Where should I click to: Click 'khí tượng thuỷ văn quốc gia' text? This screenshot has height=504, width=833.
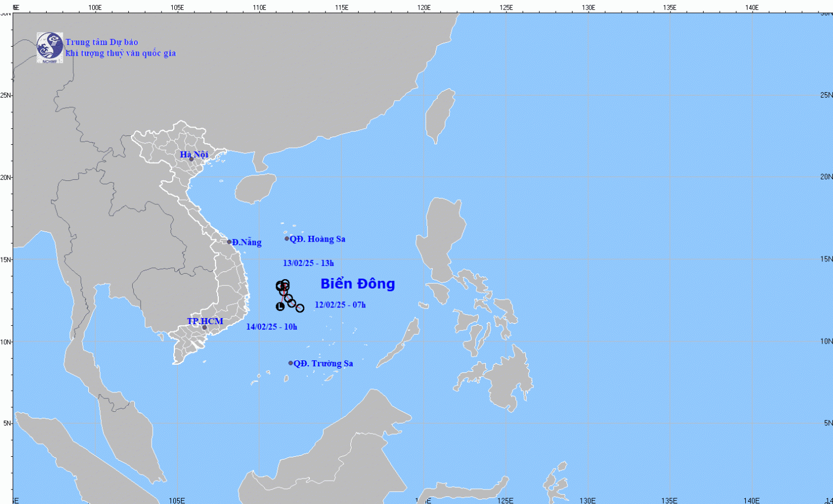point(121,53)
